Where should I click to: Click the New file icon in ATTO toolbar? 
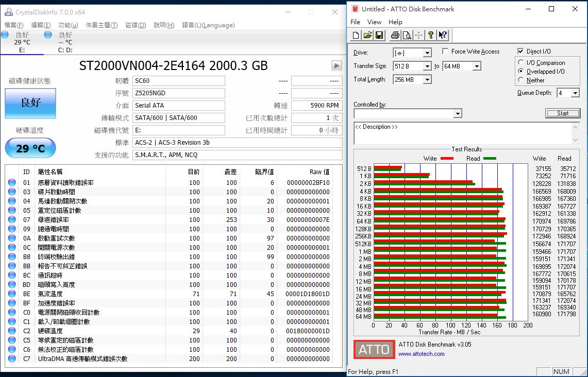(x=356, y=35)
